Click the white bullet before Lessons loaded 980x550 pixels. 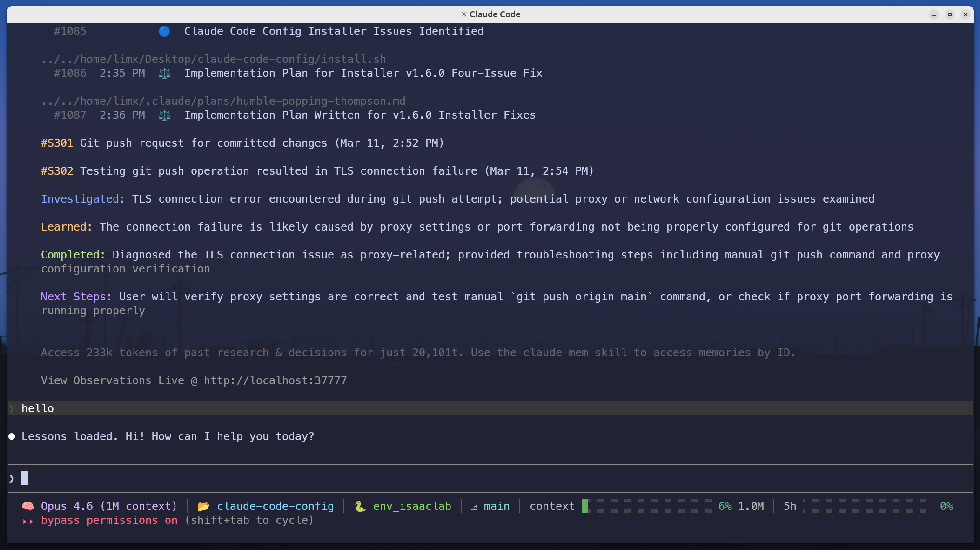(x=12, y=436)
